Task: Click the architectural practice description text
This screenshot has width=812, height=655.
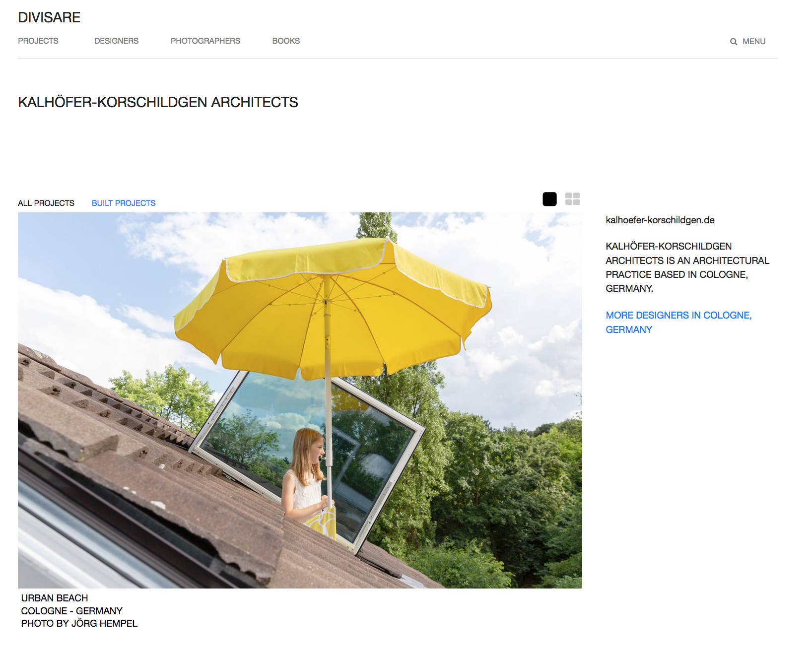Action: coord(687,267)
